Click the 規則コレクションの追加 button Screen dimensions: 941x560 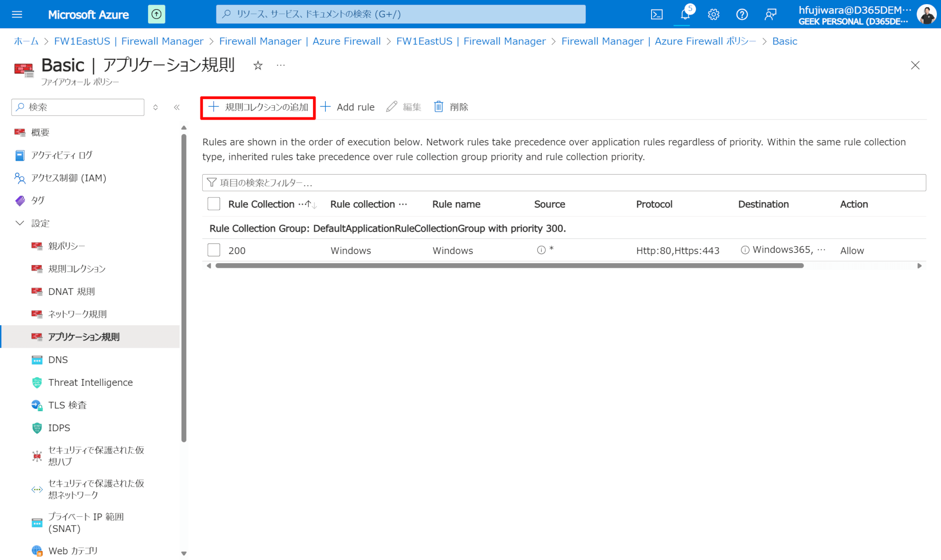coord(258,107)
